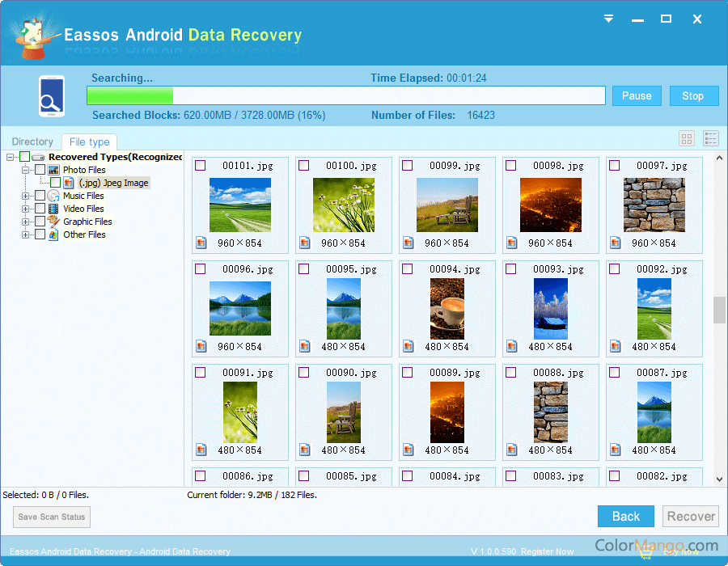The width and height of the screenshot is (728, 566).
Task: Click the Photo Files picture icon
Action: (53, 170)
